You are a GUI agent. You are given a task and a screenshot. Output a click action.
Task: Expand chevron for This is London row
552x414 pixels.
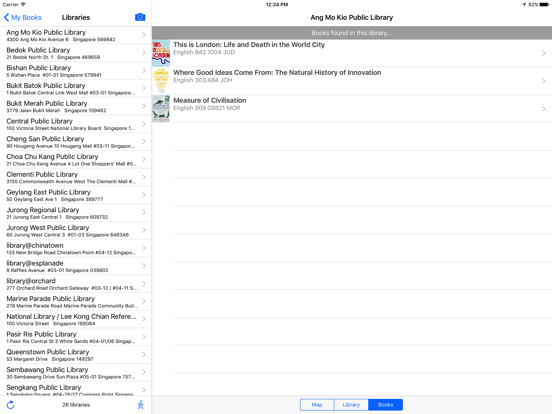(x=544, y=53)
